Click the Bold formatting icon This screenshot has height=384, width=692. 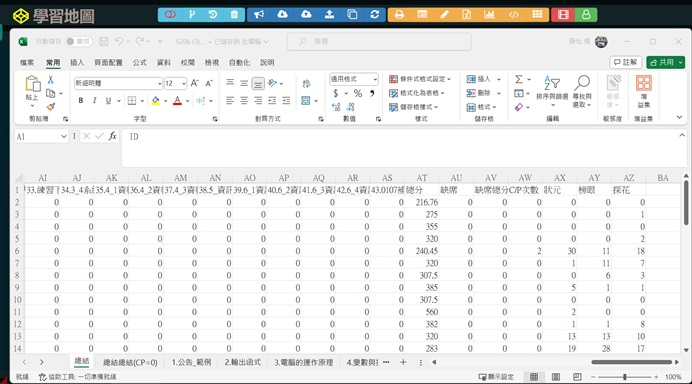point(81,101)
